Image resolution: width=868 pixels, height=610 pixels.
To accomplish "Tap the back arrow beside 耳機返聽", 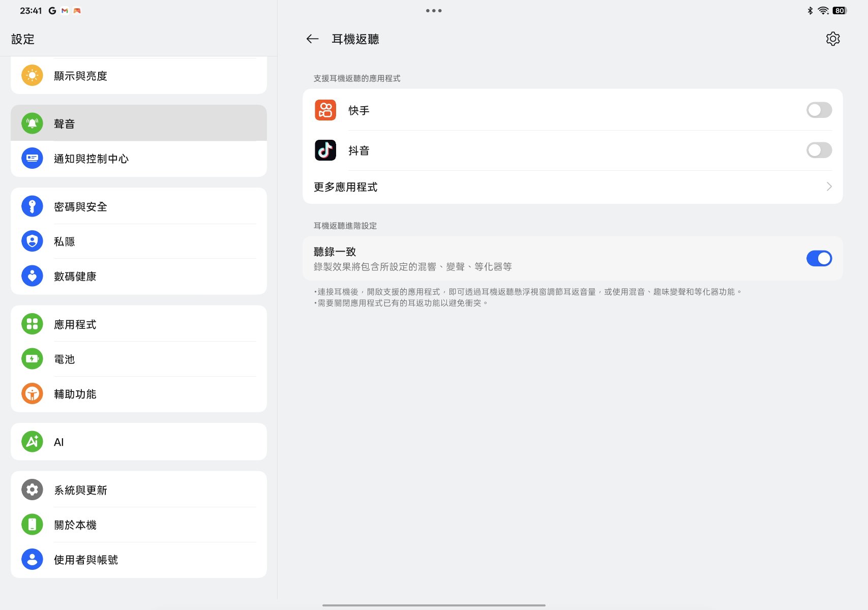I will pos(312,39).
